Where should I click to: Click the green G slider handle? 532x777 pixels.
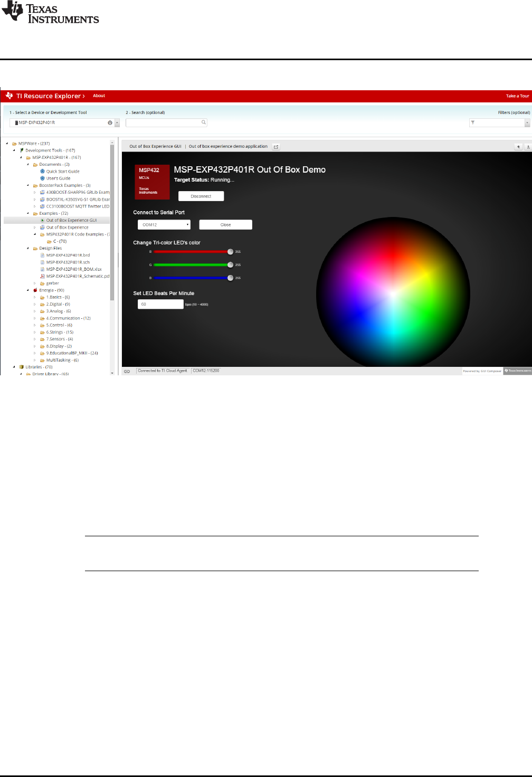point(230,265)
